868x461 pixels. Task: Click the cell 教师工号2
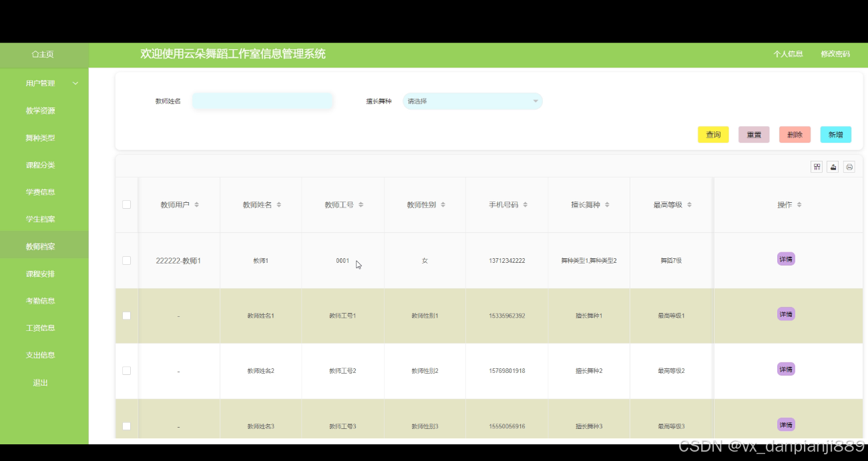343,371
